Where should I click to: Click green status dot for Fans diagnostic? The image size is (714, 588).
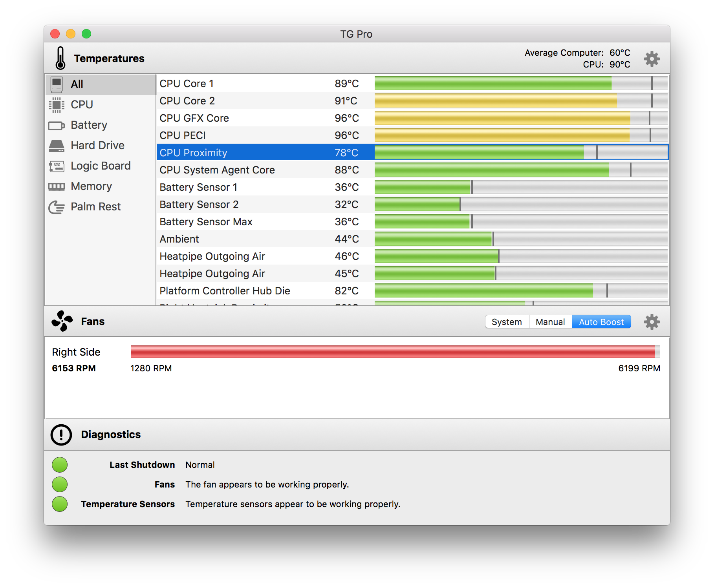coord(60,484)
